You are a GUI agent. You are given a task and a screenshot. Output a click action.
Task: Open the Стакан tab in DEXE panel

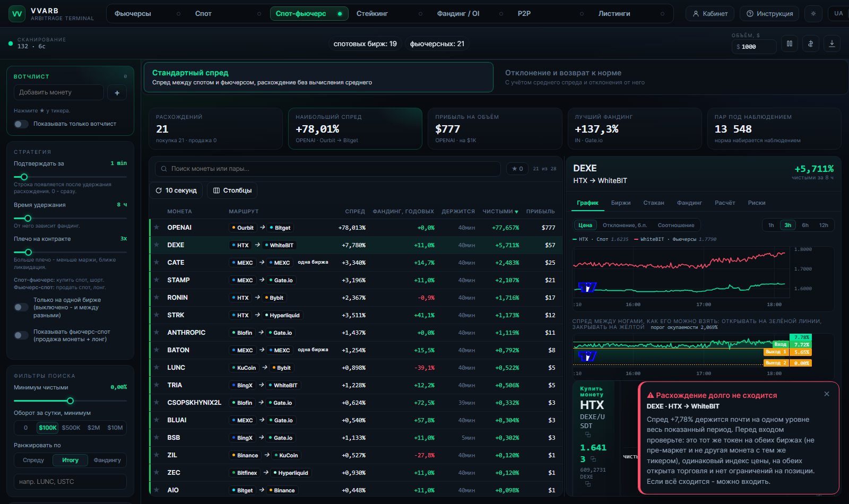click(654, 203)
